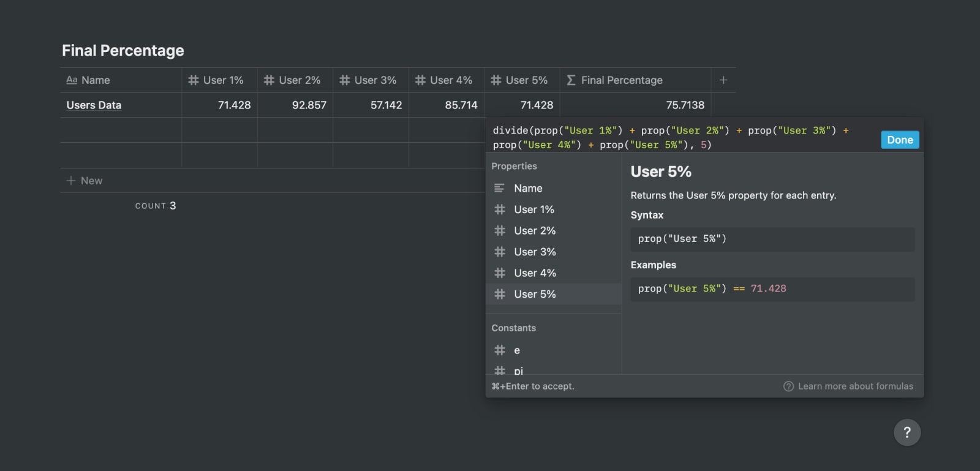Click the prop("User 5%") syntax example box

point(772,239)
